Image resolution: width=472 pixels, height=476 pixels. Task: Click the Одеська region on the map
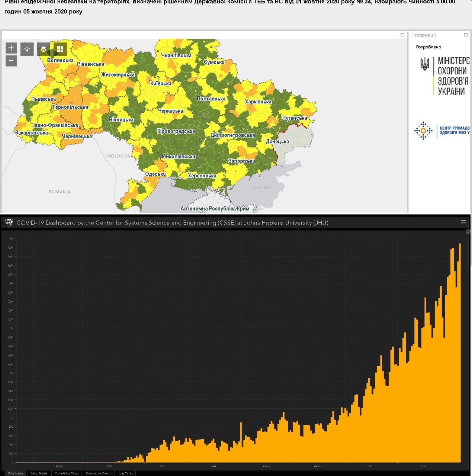[x=155, y=174]
